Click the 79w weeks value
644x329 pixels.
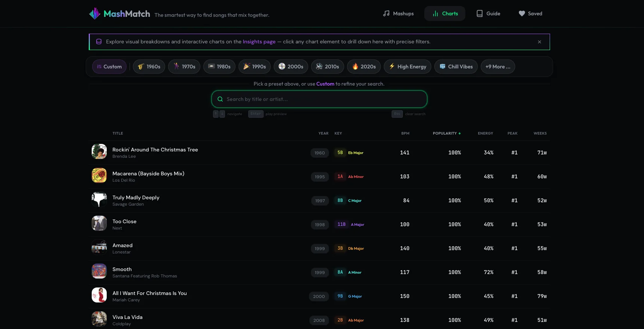(542, 296)
